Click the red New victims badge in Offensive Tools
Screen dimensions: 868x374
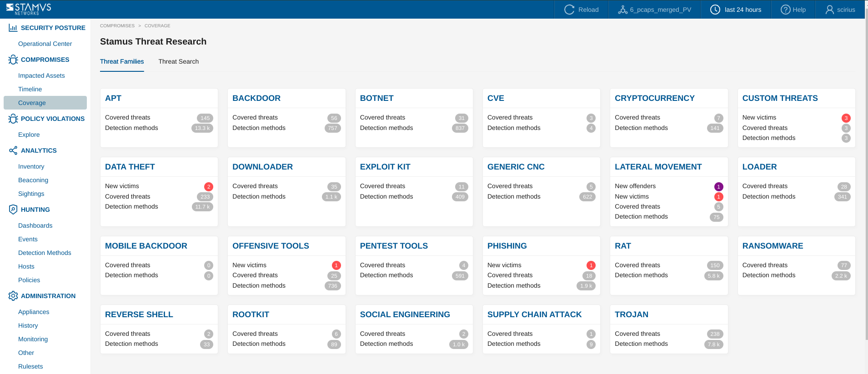pos(336,265)
